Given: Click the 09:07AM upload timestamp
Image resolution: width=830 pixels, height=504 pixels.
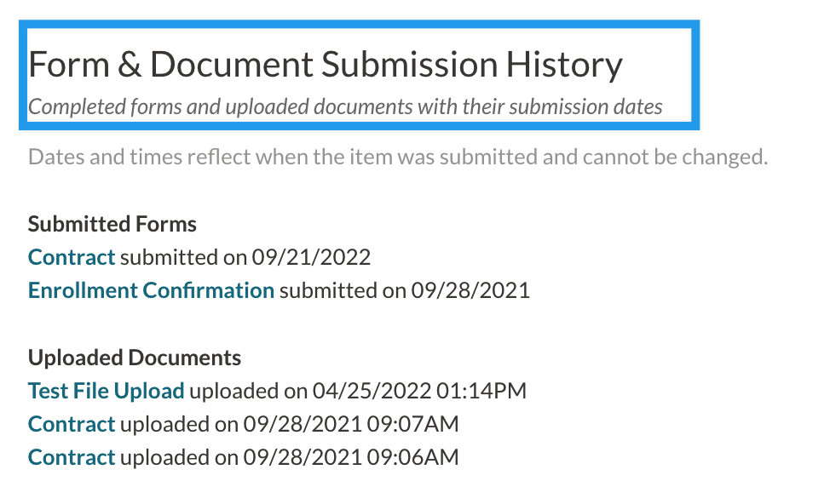Looking at the screenshot, I should (x=412, y=424).
